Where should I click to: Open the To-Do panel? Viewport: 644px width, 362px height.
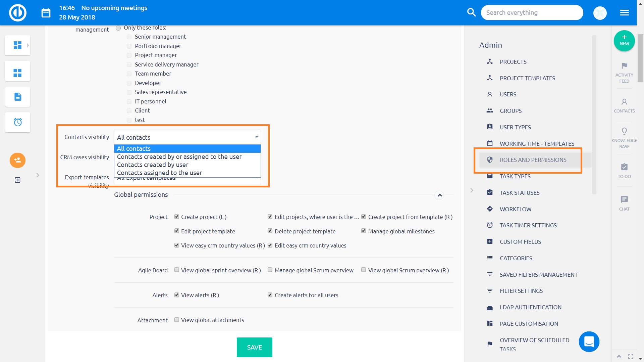pyautogui.click(x=624, y=170)
